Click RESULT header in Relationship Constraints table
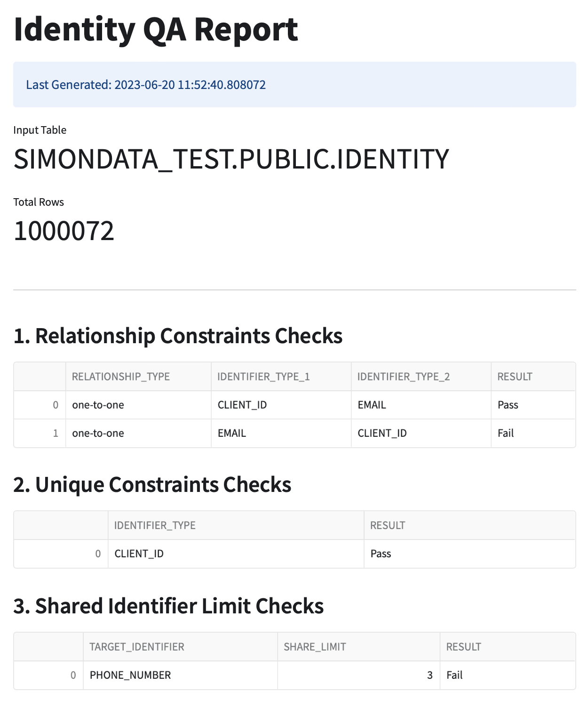 (x=515, y=377)
